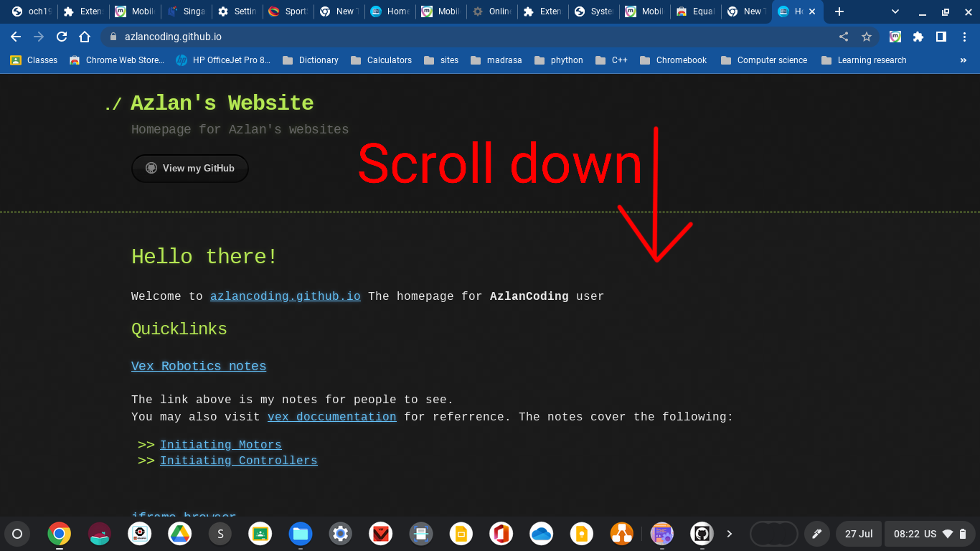Switch to the Home tab

coord(391,11)
